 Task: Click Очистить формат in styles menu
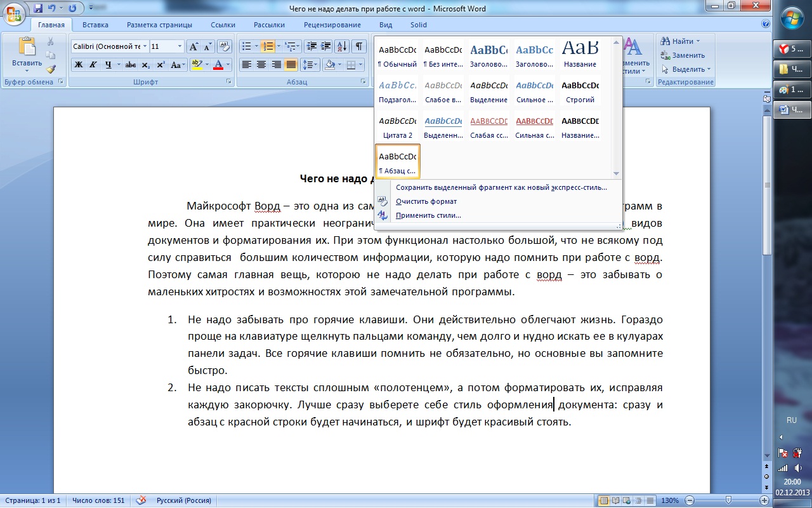(x=426, y=201)
